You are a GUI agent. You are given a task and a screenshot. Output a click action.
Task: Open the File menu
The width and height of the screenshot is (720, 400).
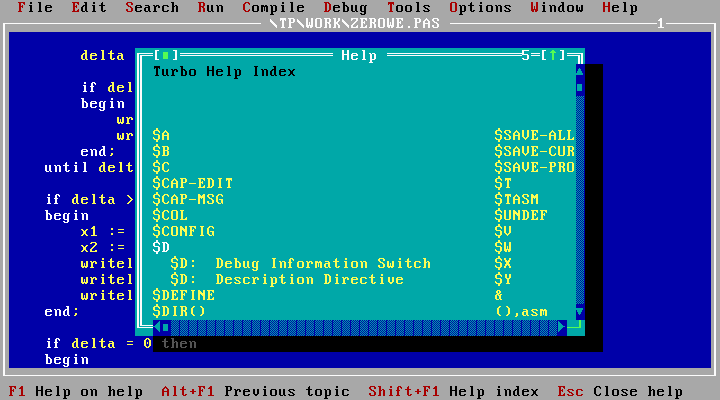click(35, 8)
